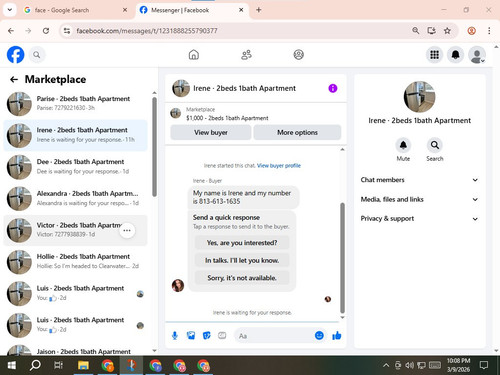Mute this conversation with the bell icon

403,145
